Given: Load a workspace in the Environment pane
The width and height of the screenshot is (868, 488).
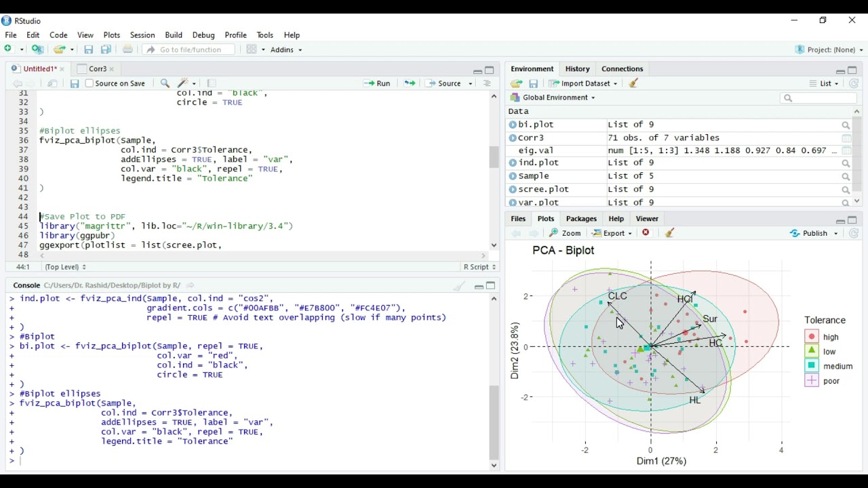Looking at the screenshot, I should (x=517, y=83).
